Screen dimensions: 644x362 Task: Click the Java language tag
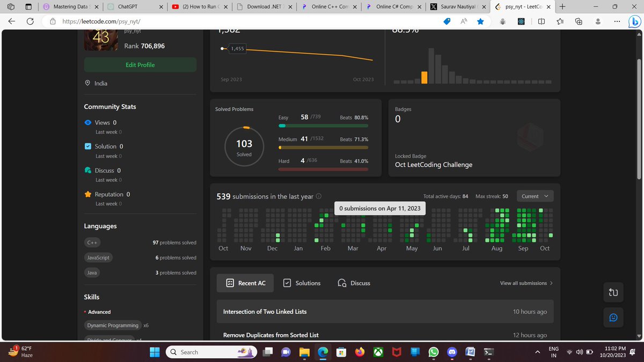pos(92,272)
